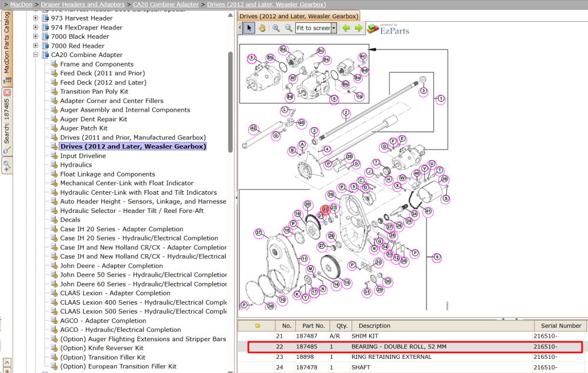Collapse the CA20 Combine Adapter node
This screenshot has width=588, height=373.
[x=36, y=55]
